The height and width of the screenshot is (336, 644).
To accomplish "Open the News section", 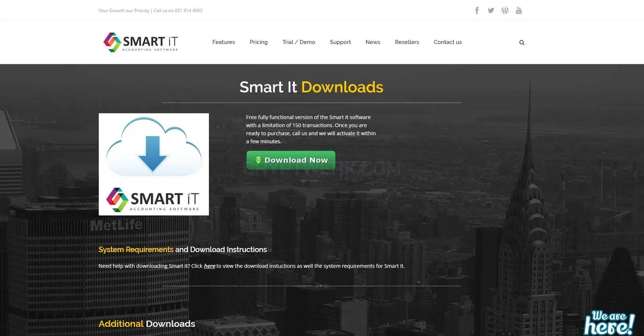I will [373, 42].
